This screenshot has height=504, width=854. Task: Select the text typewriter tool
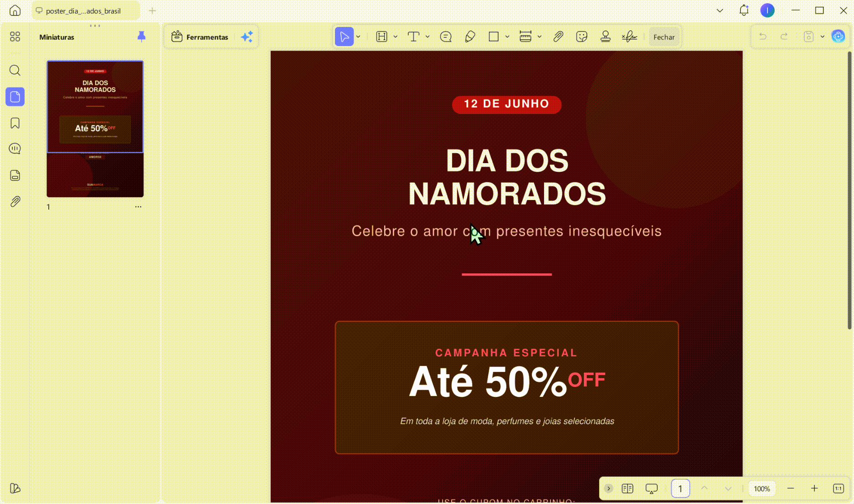coord(413,36)
